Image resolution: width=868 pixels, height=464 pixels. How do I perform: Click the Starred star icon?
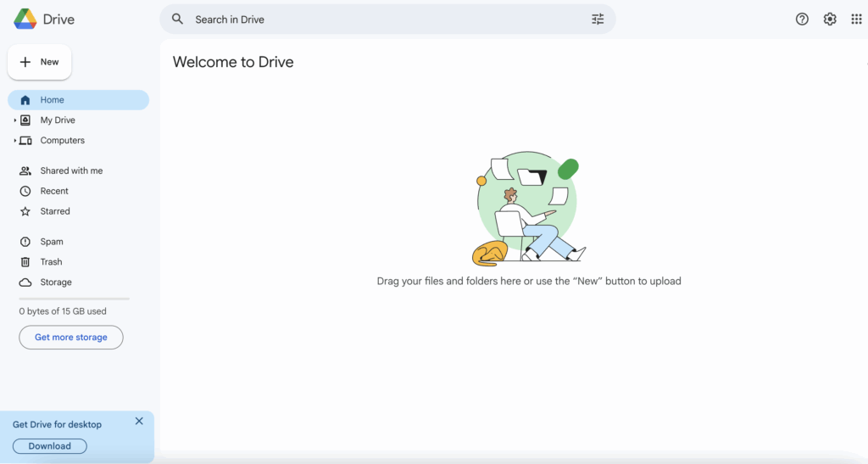pos(25,211)
